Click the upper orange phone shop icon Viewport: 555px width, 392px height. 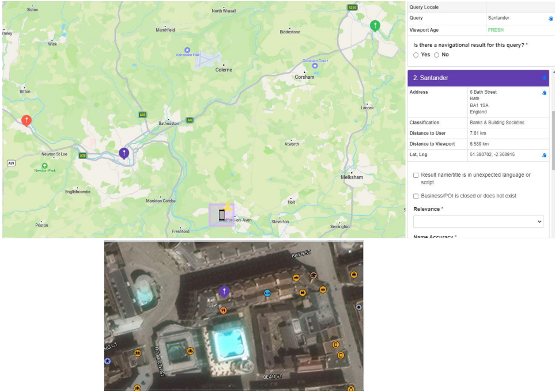335,345
